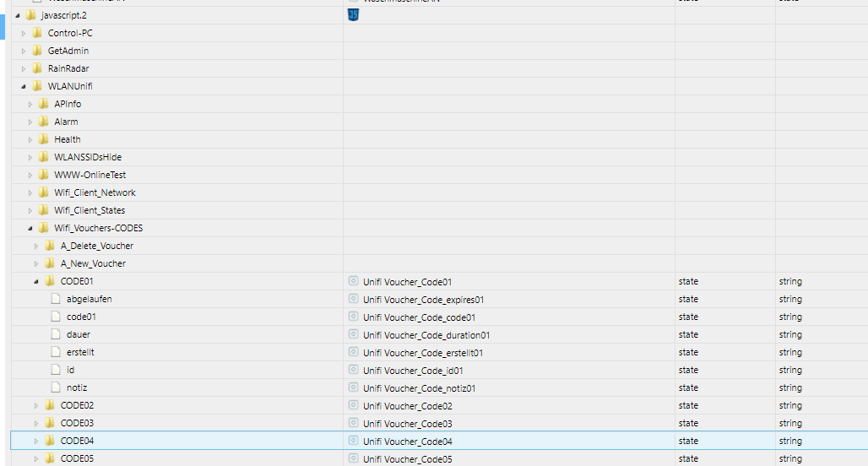Expand the Health folder
Image resolution: width=868 pixels, height=466 pixels.
(x=30, y=139)
